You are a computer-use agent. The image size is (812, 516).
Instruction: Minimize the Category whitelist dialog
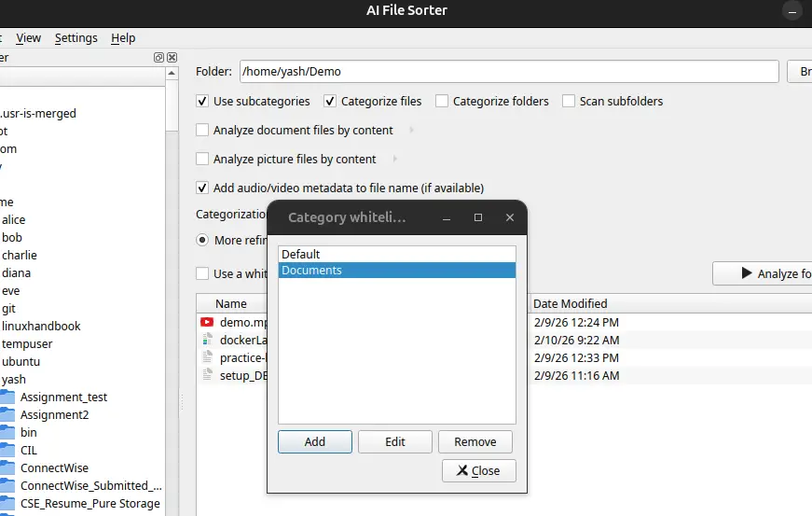click(x=447, y=217)
